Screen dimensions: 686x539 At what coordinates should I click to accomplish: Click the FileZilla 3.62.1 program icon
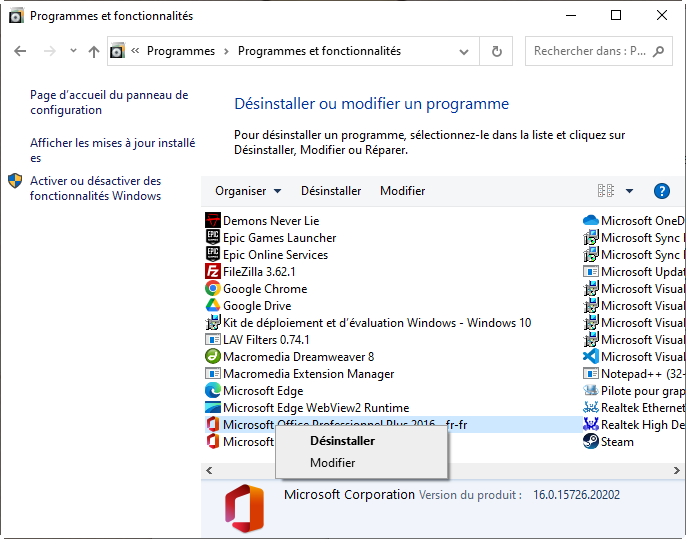click(212, 271)
